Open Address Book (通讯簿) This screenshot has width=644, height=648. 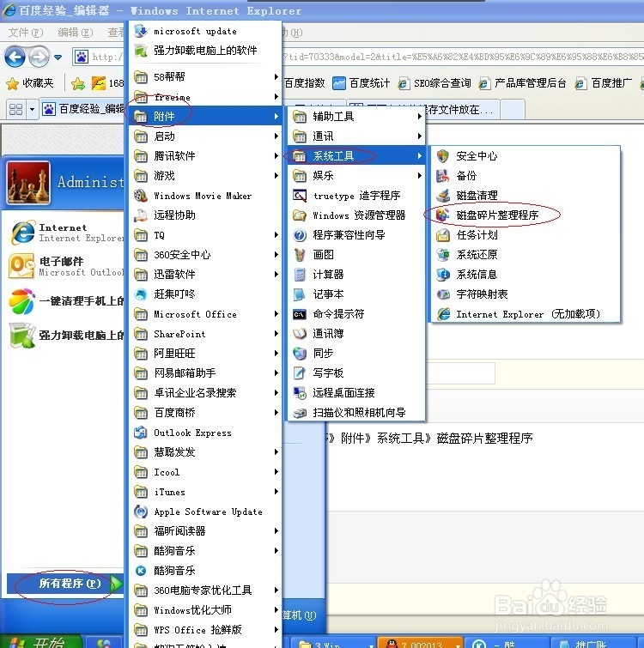click(356, 334)
